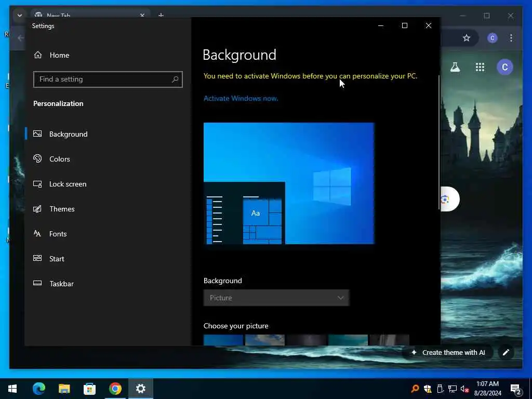Expand the Background Picture dropdown
Viewport: 532px width, 399px height.
coord(276,298)
